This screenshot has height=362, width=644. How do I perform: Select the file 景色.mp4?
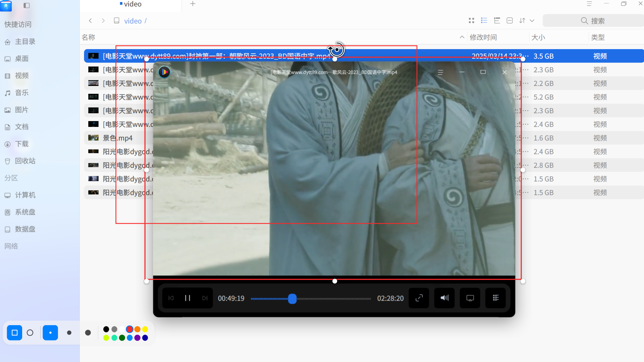(x=118, y=138)
